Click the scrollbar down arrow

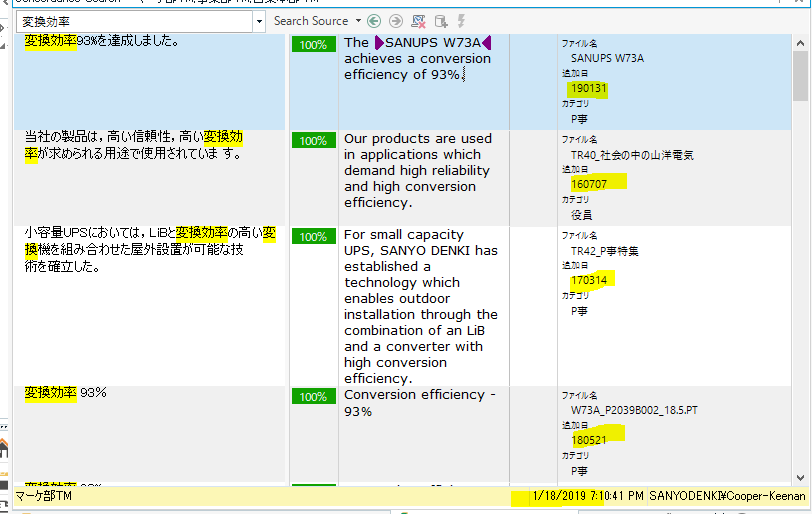click(x=801, y=478)
